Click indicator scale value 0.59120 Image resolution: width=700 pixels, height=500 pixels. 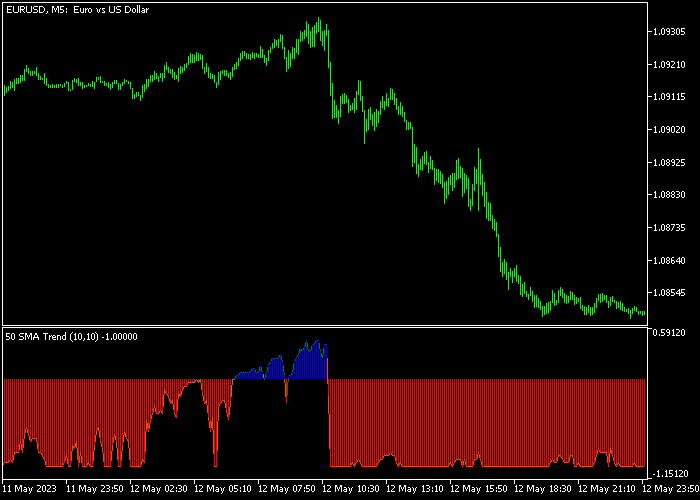[x=670, y=333]
